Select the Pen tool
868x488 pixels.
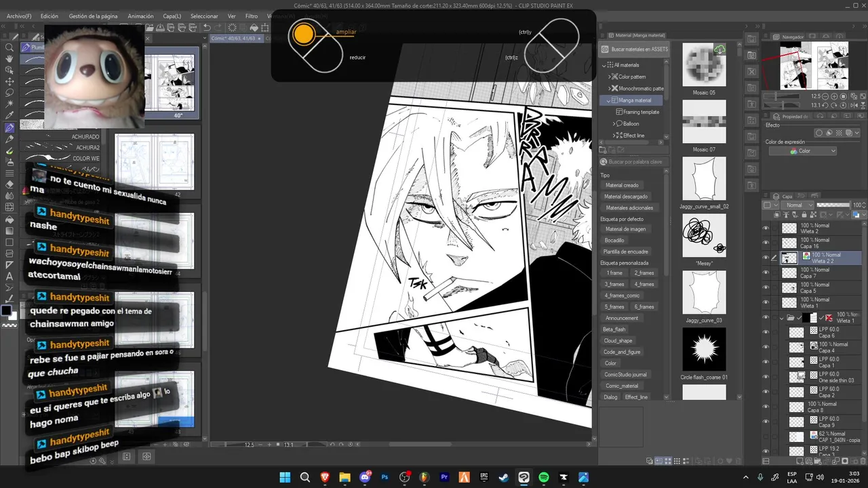(9, 127)
